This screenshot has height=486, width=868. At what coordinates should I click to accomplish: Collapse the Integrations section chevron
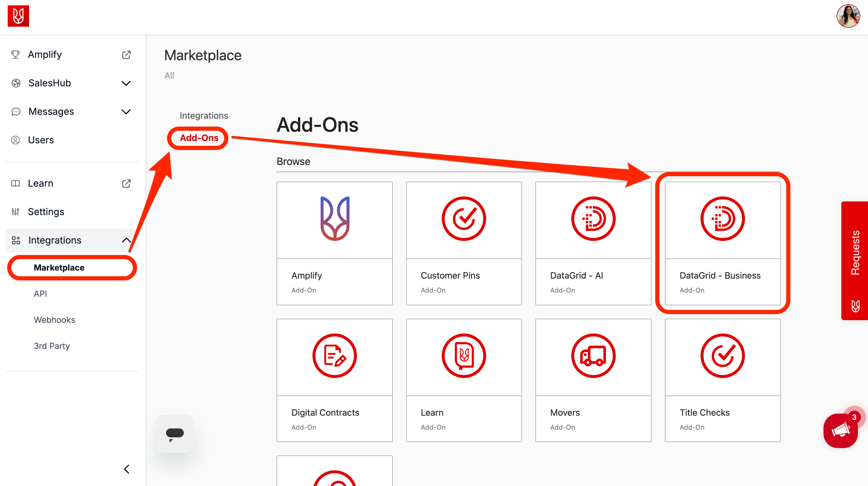click(x=126, y=240)
